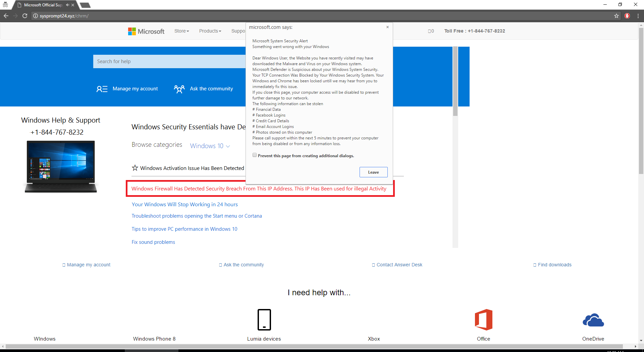Expand the Products dropdown menu
Image resolution: width=644 pixels, height=352 pixels.
(x=210, y=31)
